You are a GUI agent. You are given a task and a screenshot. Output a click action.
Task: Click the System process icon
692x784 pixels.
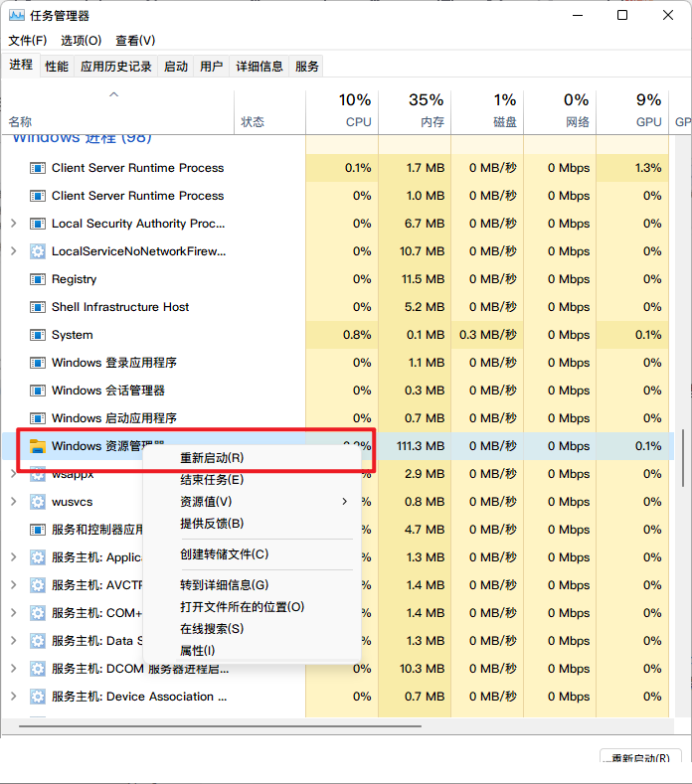coord(38,335)
